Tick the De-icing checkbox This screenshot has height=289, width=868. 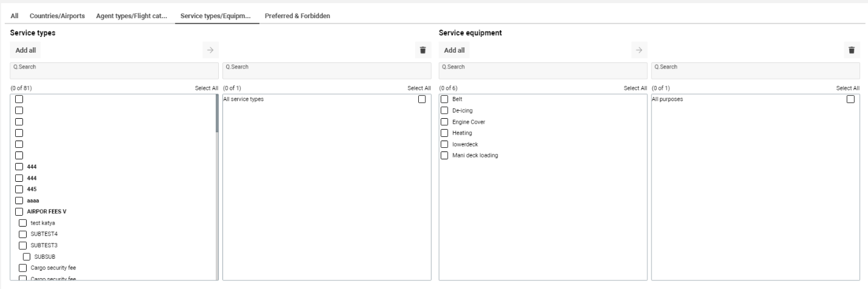click(444, 110)
